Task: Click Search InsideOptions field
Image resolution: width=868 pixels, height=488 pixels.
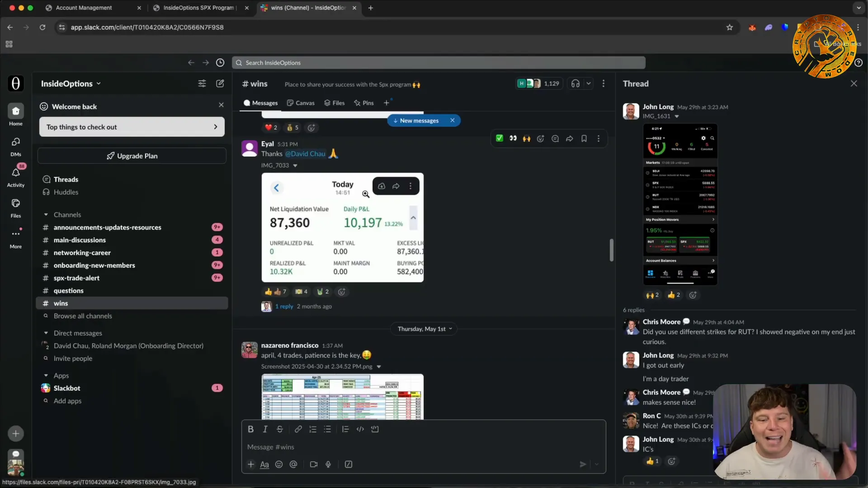Action: [x=439, y=63]
